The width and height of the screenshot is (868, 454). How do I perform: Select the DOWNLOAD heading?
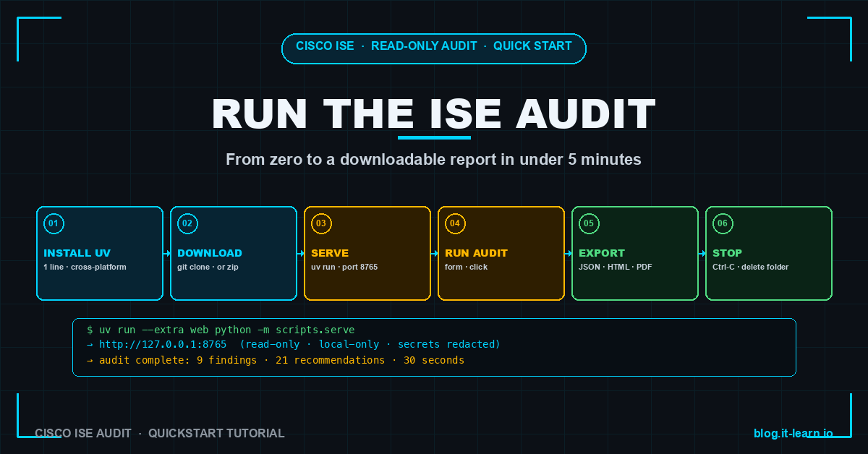[x=210, y=253]
